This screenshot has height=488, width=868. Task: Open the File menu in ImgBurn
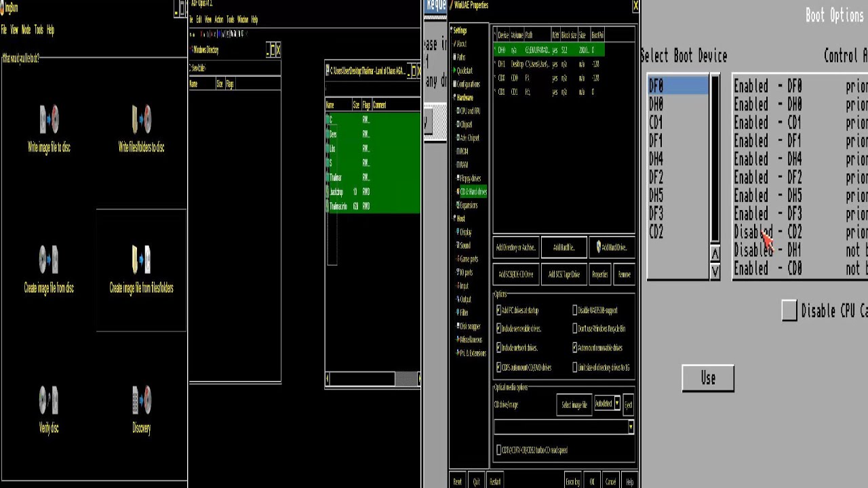coord(4,30)
